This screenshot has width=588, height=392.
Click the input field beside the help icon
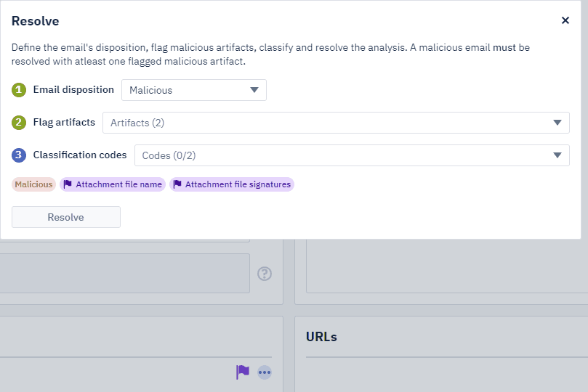pyautogui.click(x=125, y=273)
